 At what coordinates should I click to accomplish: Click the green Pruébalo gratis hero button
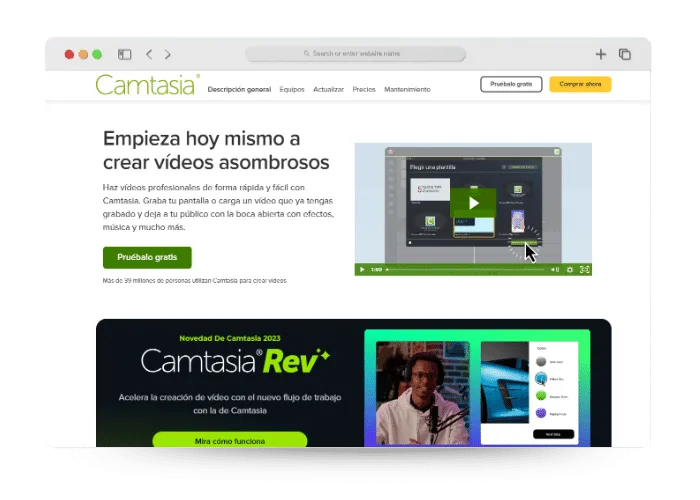pos(147,258)
